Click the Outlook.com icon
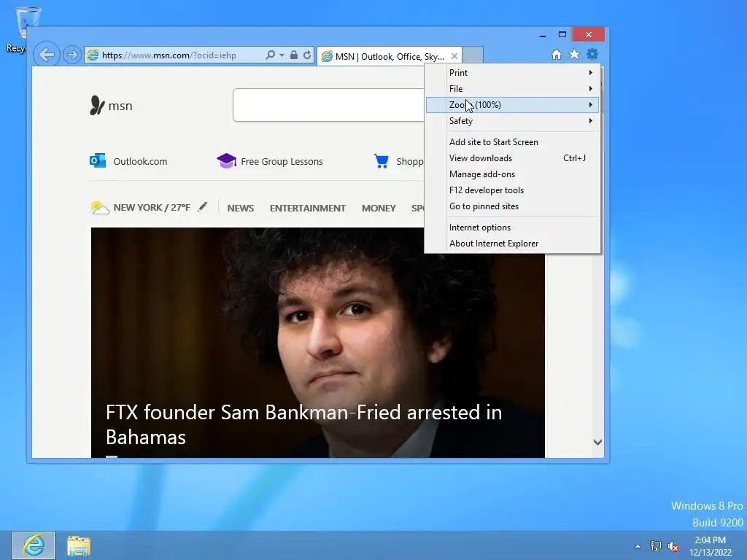The height and width of the screenshot is (560, 747). tap(98, 161)
